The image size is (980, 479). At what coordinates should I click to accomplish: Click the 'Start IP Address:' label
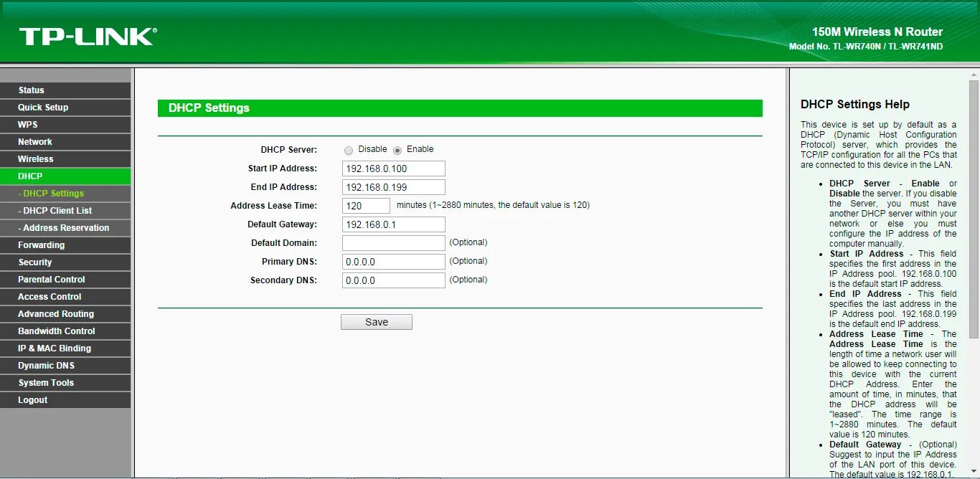282,169
